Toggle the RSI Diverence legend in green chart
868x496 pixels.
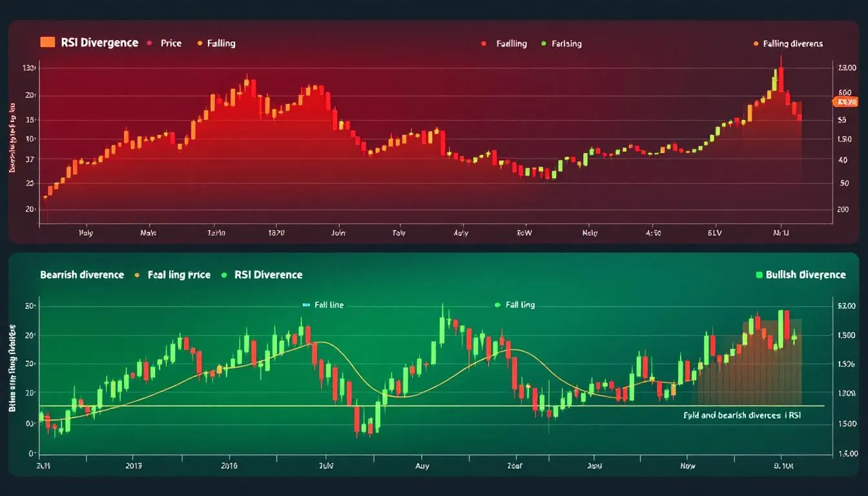pos(262,274)
